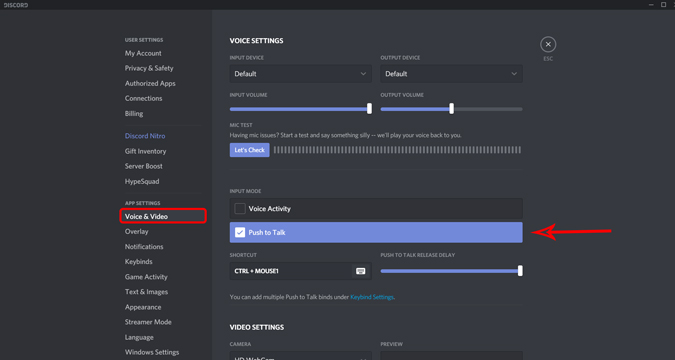Click the CTRL + MOUSE1 shortcut field
Image resolution: width=675 pixels, height=360 pixels.
pyautogui.click(x=300, y=271)
